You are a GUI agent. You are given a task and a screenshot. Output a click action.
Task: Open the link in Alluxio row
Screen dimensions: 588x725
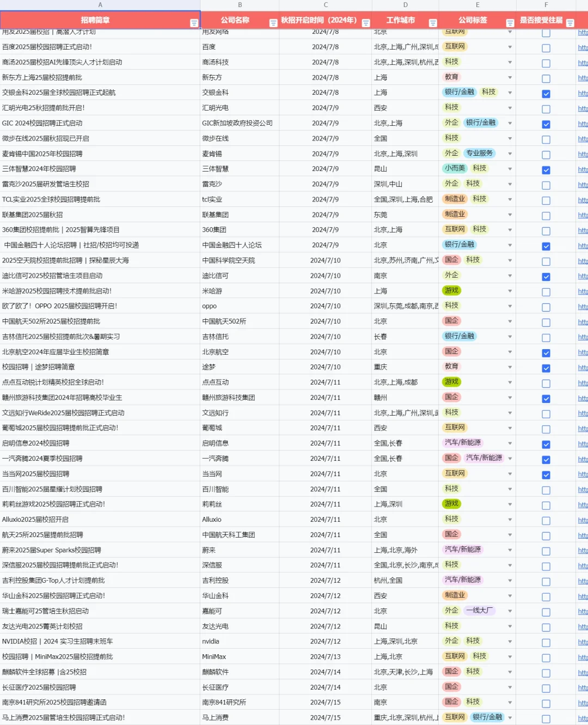(x=583, y=520)
